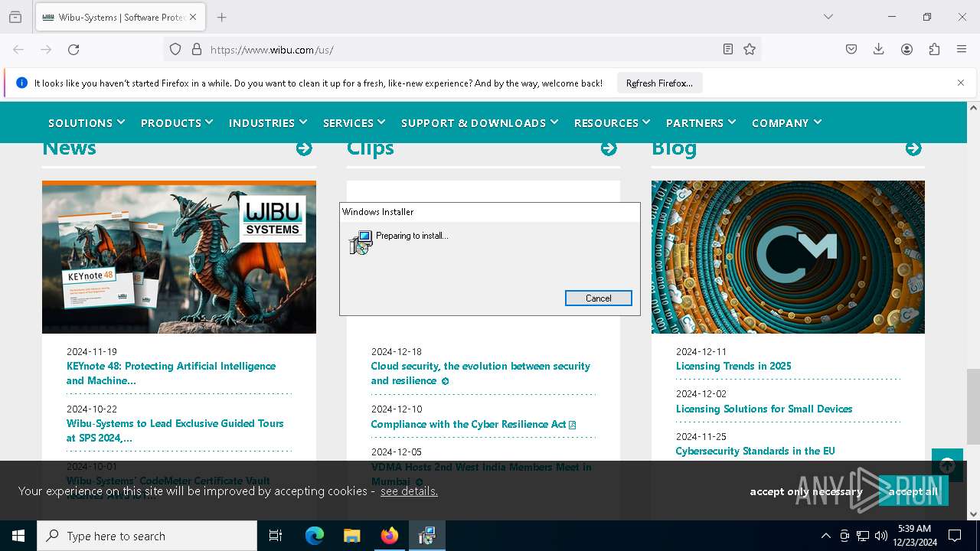This screenshot has width=980, height=551.
Task: Click the News section arrow icon
Action: click(304, 148)
